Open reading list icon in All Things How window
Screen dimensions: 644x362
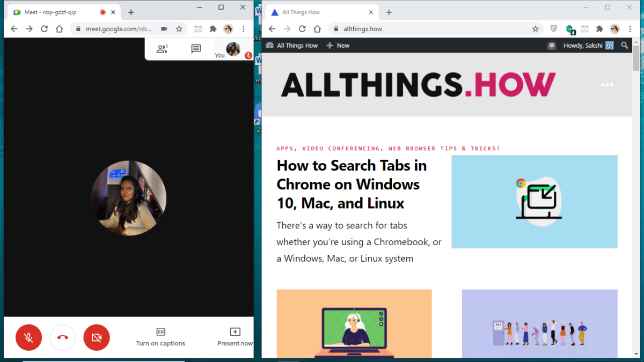click(x=585, y=29)
